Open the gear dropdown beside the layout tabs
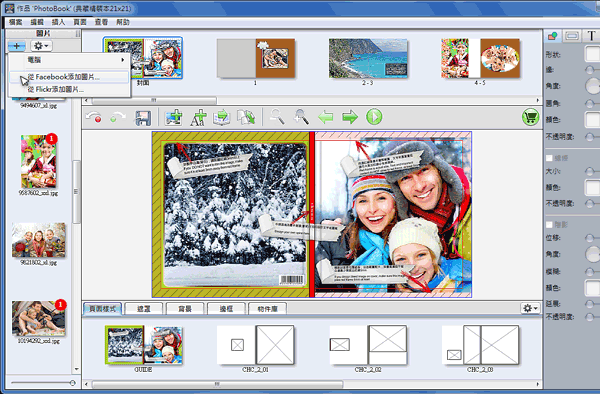600x394 pixels. (x=530, y=308)
